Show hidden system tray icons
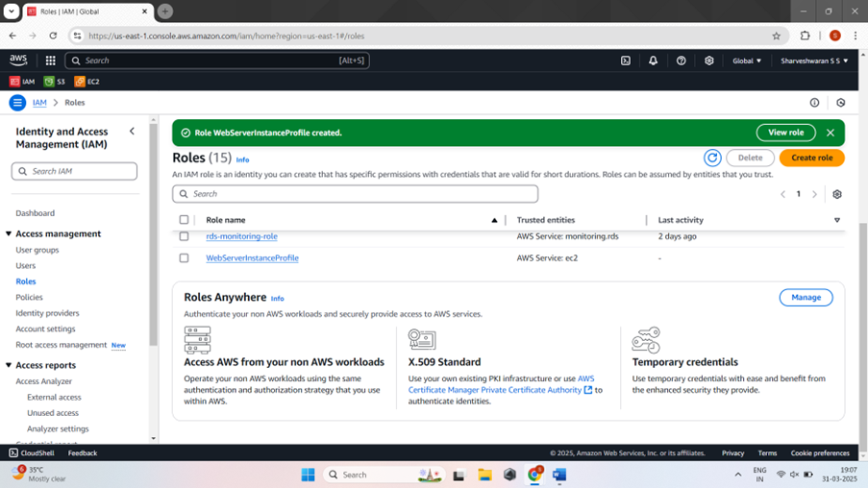The image size is (868, 488). [x=738, y=475]
